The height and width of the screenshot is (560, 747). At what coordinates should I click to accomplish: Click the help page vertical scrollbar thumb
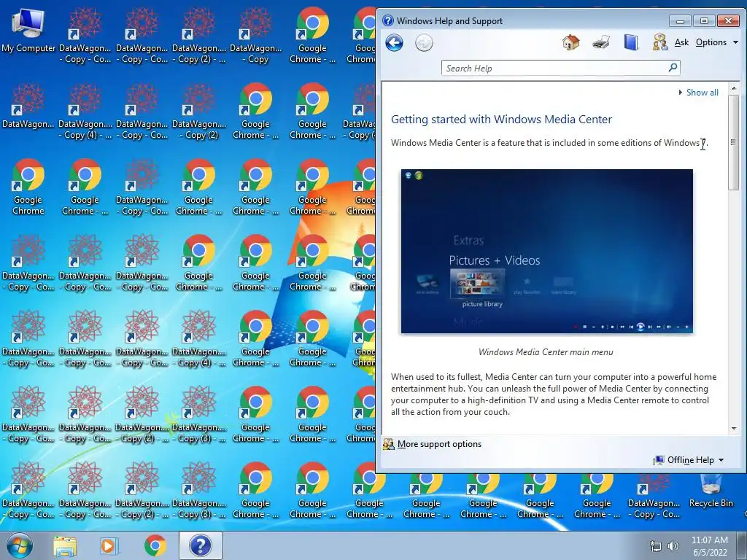[x=734, y=142]
